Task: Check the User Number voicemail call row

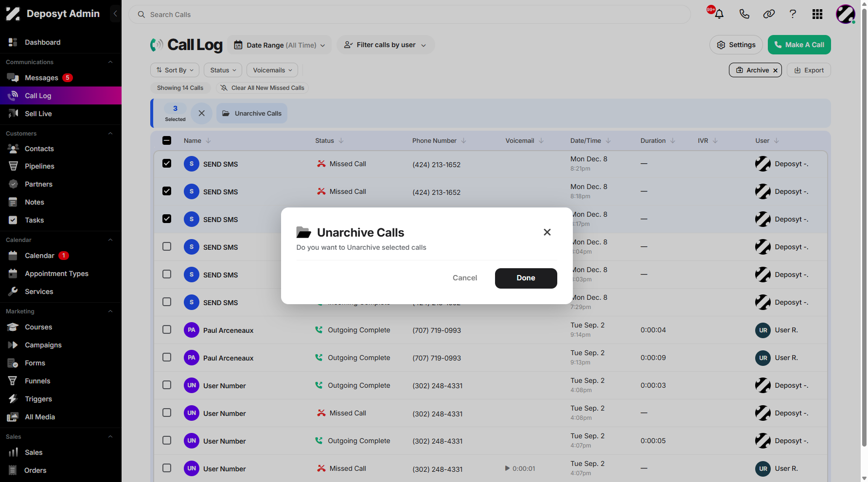Action: click(x=167, y=468)
